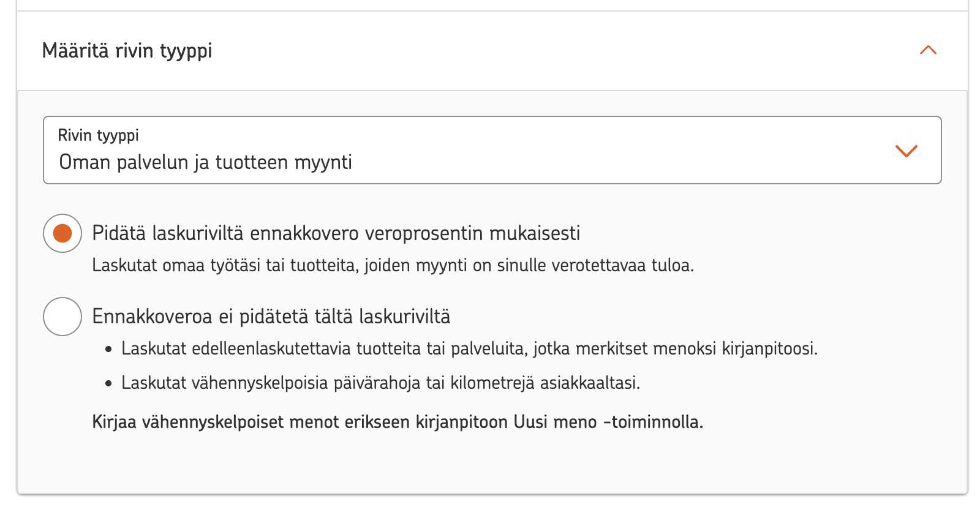This screenshot has height=507, width=980.
Task: Click the Laskutat omaa työtäsi description text
Action: [394, 265]
